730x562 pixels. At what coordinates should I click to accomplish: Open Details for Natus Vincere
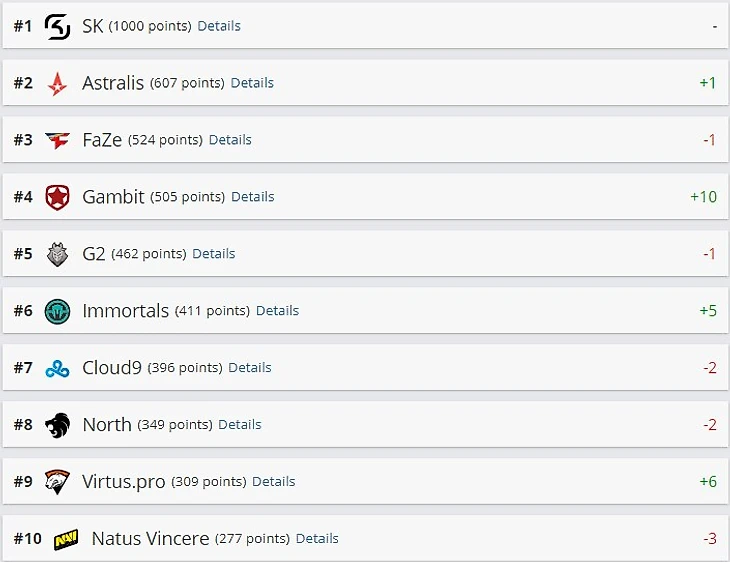click(317, 538)
